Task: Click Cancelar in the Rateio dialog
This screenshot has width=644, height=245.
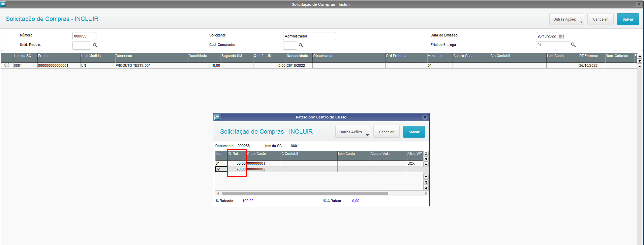Action: click(386, 132)
